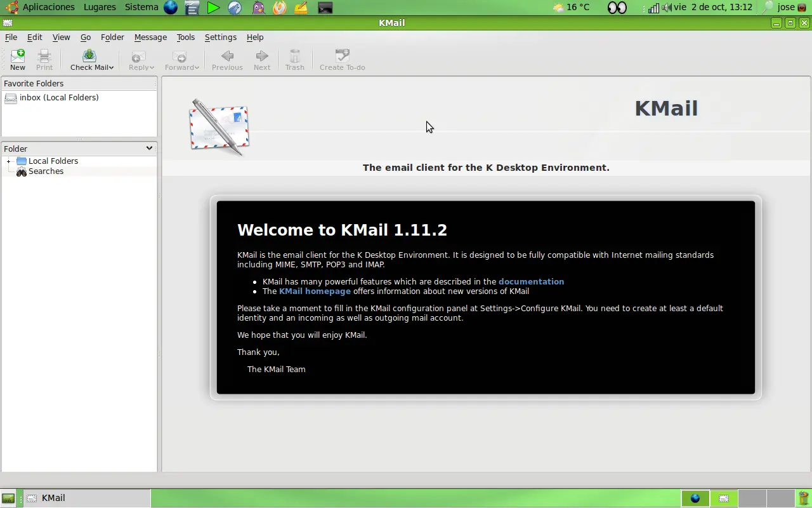The height and width of the screenshot is (508, 812).
Task: Launch the globe web browser from top panel
Action: click(171, 8)
